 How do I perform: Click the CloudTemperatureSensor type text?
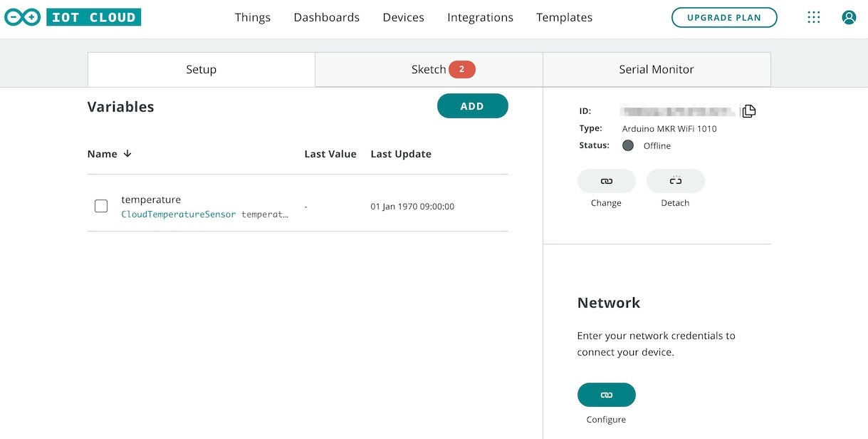tap(179, 214)
